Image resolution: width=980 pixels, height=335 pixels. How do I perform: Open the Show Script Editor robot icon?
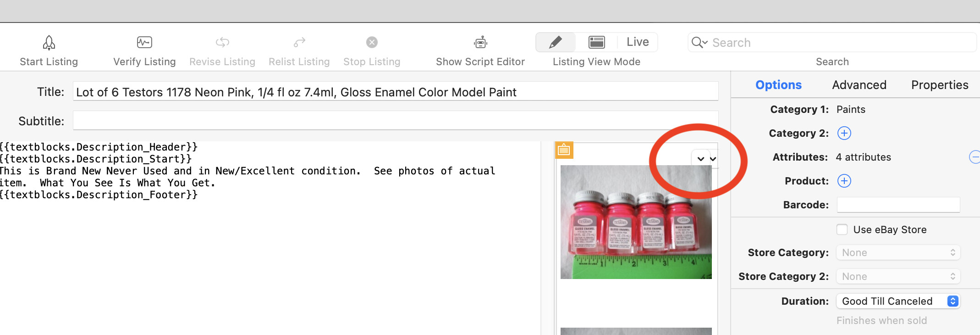pyautogui.click(x=480, y=43)
